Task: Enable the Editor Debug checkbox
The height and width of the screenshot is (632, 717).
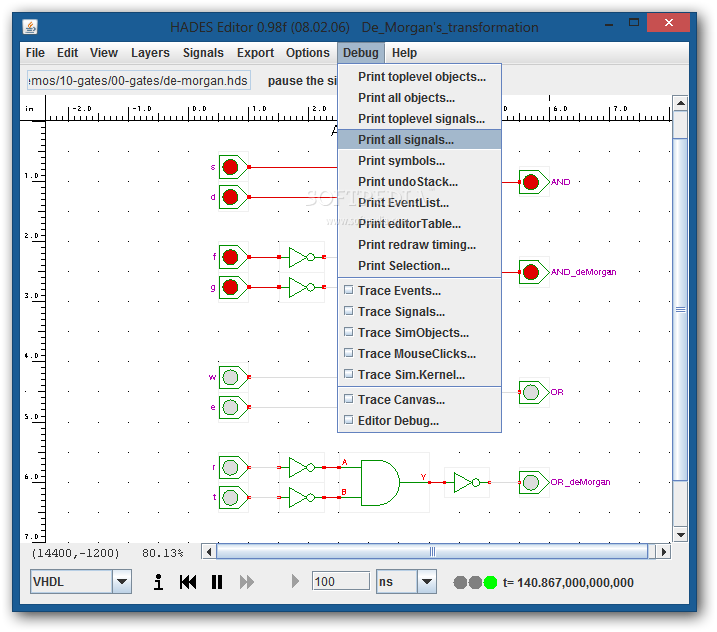Action: point(348,420)
